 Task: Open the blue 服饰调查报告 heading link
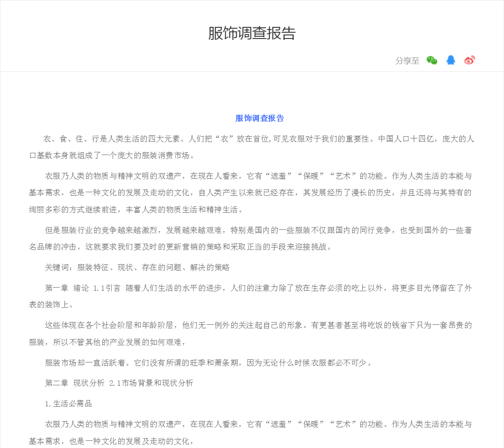click(259, 118)
